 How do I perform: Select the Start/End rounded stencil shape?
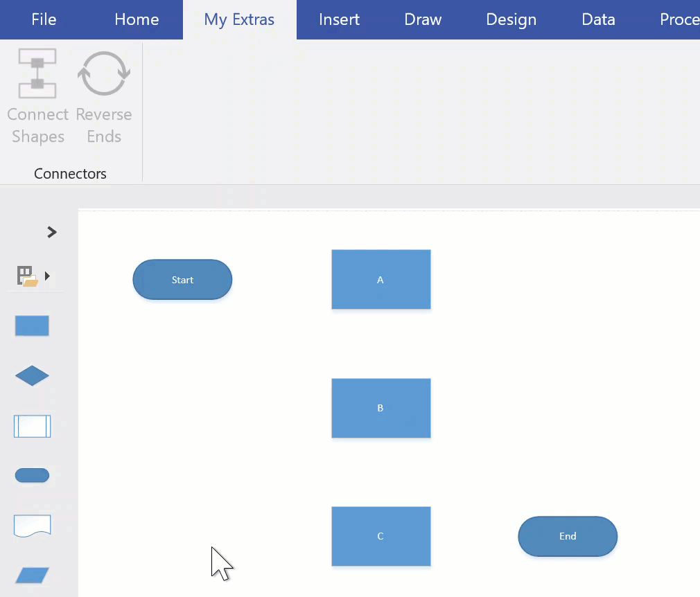click(x=32, y=476)
